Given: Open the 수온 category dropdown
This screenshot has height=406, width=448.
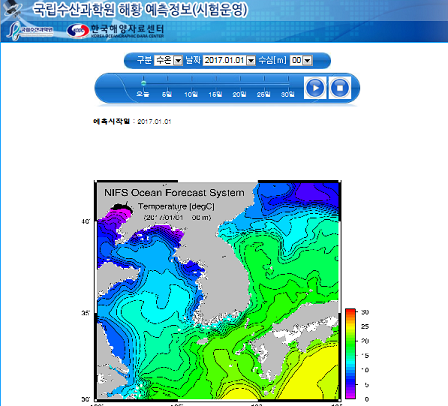Looking at the screenshot, I should click(x=168, y=60).
